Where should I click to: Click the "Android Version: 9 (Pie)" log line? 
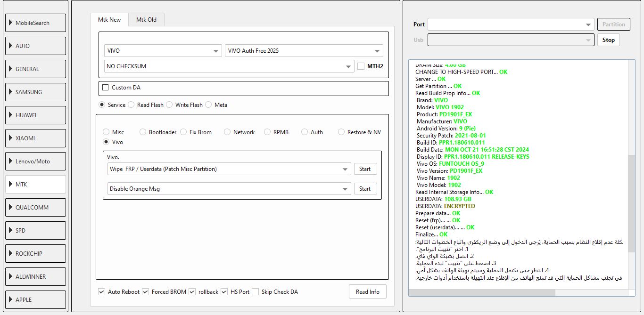click(x=446, y=129)
